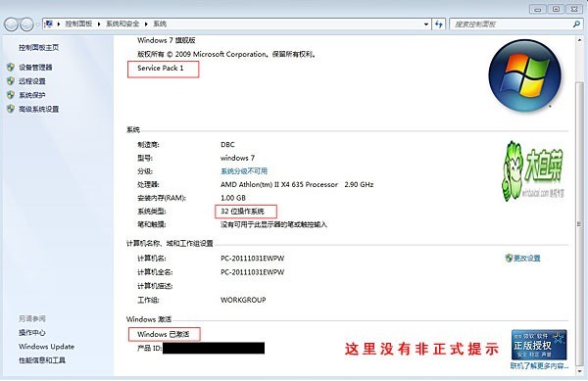Click the shield icon beside 设备管理器
The height and width of the screenshot is (381, 588).
(11, 68)
